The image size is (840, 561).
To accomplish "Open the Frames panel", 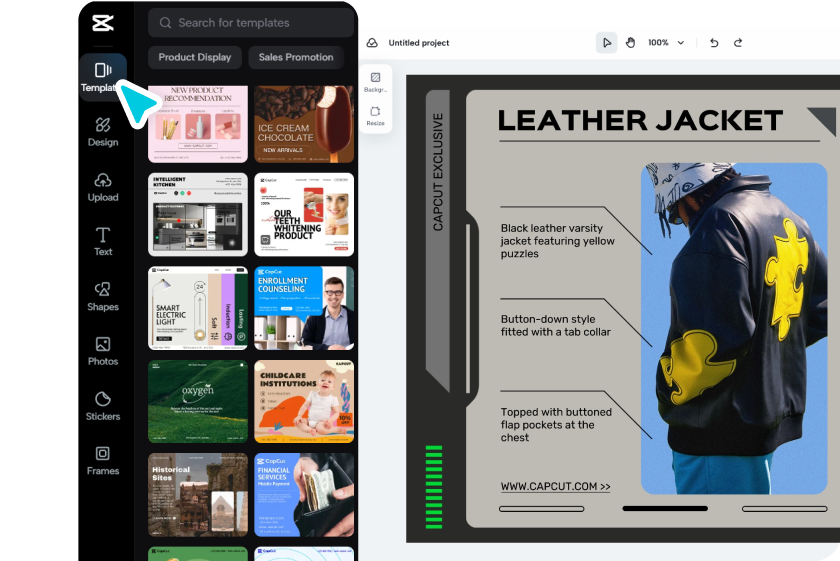I will [x=103, y=460].
